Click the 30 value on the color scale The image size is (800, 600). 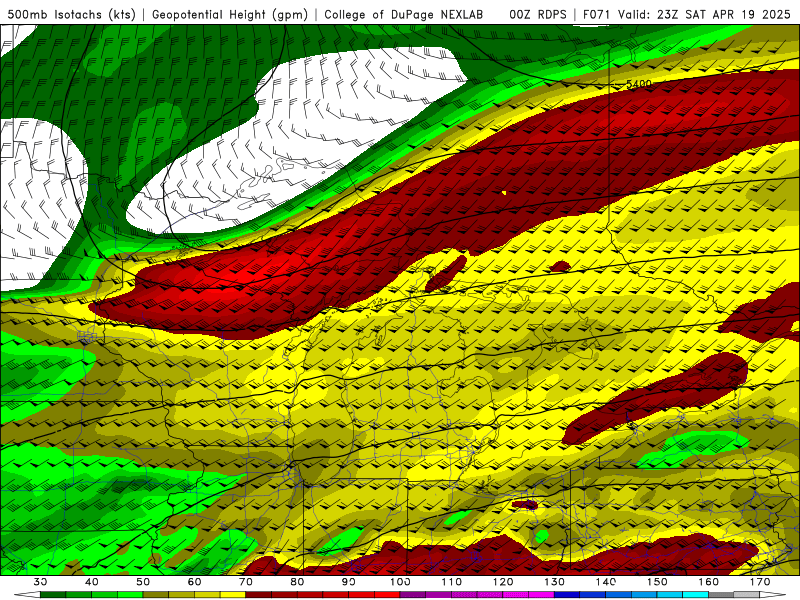[40, 582]
